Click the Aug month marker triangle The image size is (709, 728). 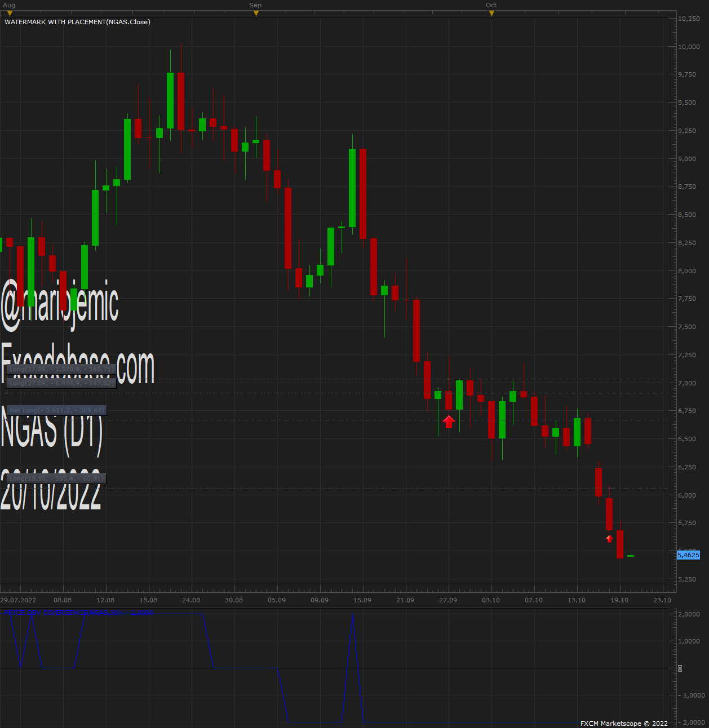pos(10,14)
